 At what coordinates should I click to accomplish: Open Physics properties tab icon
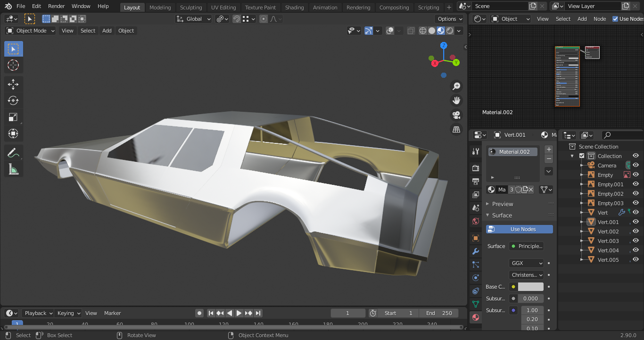[475, 278]
